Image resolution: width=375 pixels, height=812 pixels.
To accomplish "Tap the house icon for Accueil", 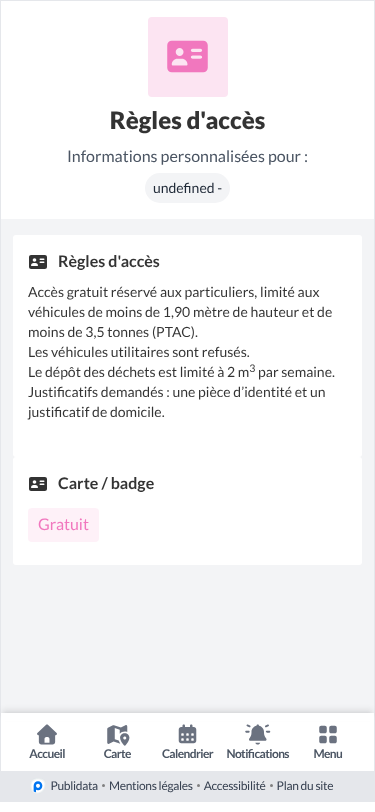I will (x=47, y=734).
